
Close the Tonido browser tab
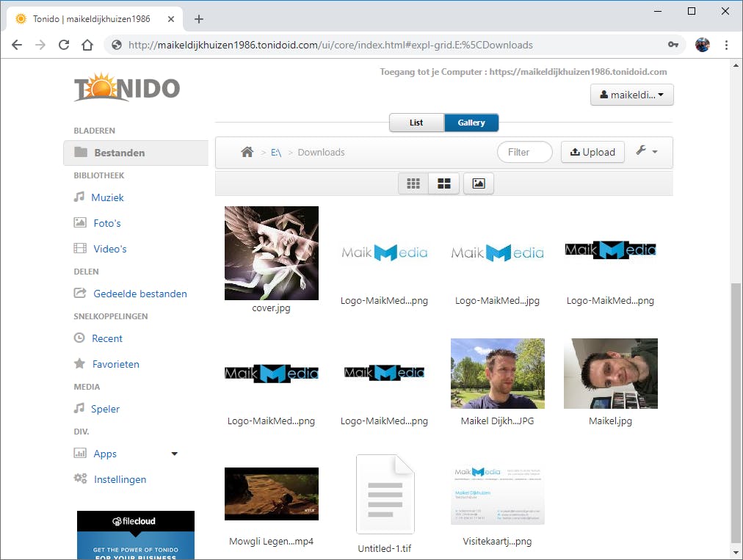[x=171, y=19]
